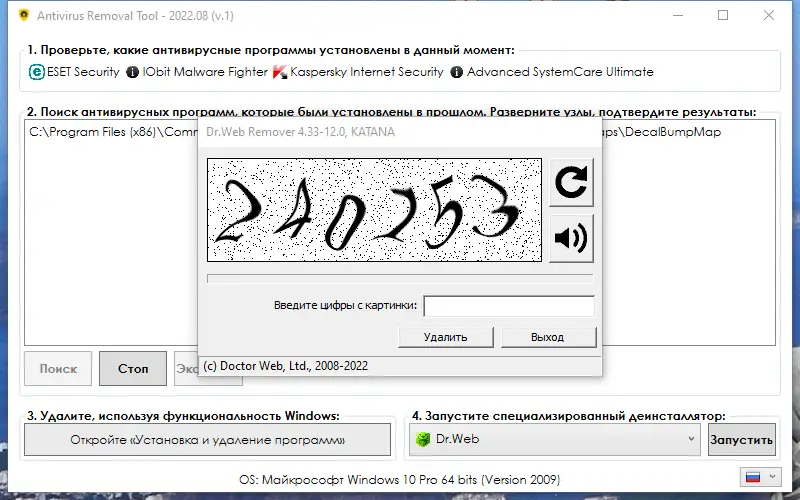Click info icon beside Advanced SystemCare Ultimate

point(457,72)
